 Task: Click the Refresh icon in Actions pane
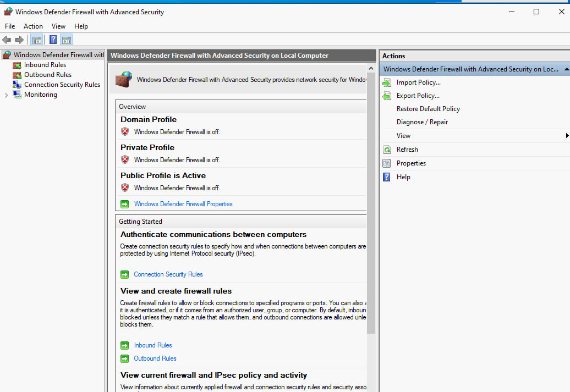(x=387, y=150)
